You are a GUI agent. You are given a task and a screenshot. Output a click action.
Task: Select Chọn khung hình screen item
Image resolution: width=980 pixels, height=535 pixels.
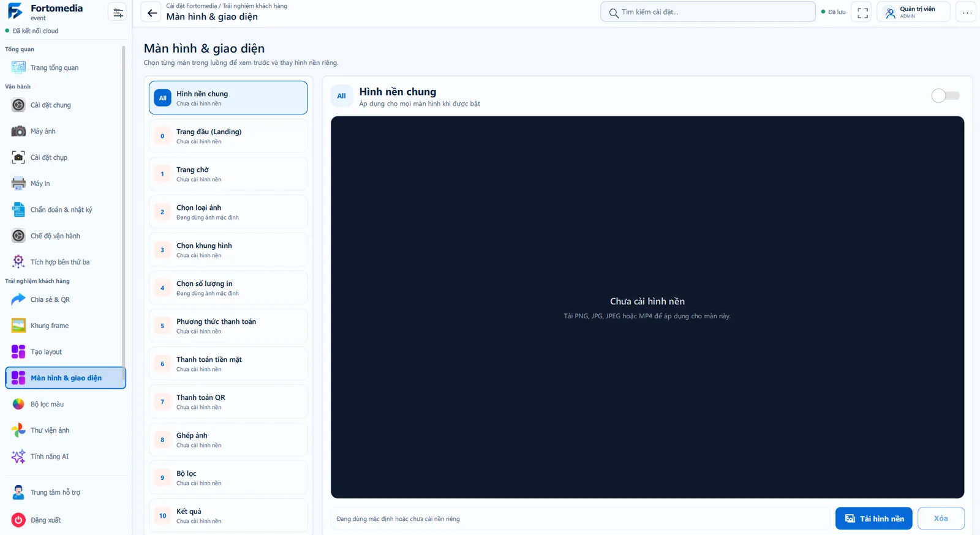click(228, 250)
